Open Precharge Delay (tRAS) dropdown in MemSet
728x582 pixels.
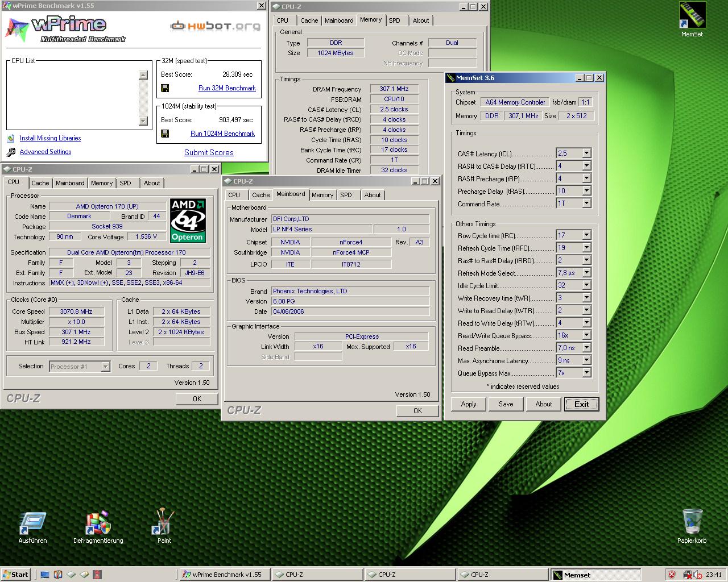(x=586, y=191)
